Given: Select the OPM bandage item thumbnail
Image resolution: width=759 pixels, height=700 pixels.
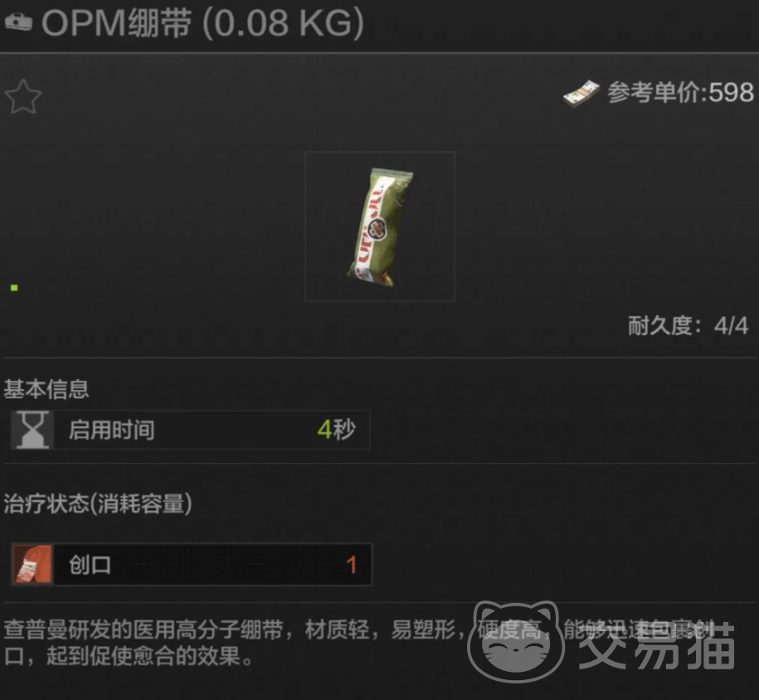Looking at the screenshot, I should click(x=380, y=226).
